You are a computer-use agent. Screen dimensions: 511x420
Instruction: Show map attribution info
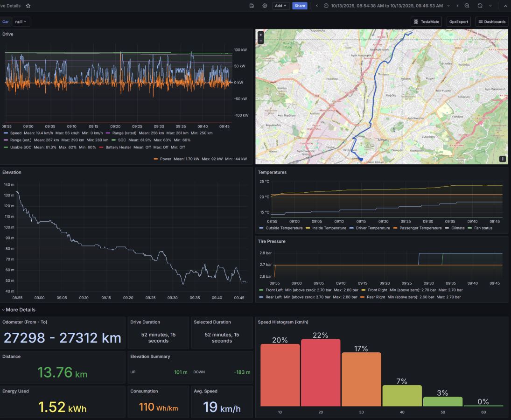tap(503, 159)
